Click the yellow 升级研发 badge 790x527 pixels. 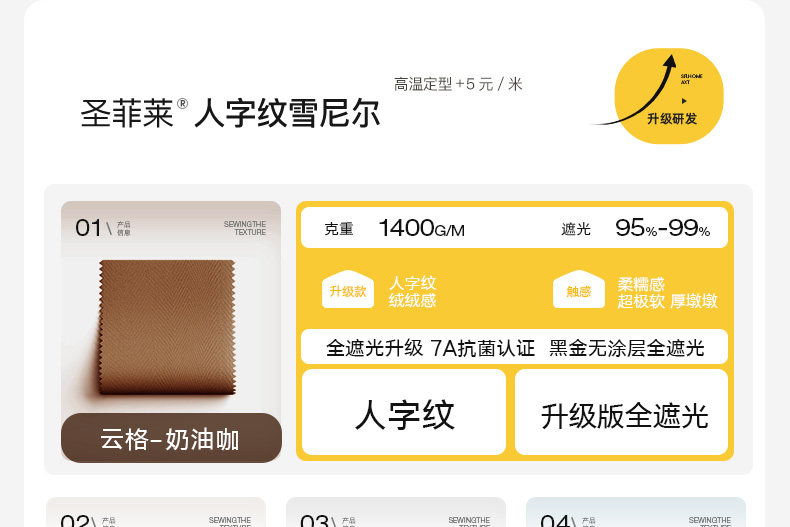(669, 96)
